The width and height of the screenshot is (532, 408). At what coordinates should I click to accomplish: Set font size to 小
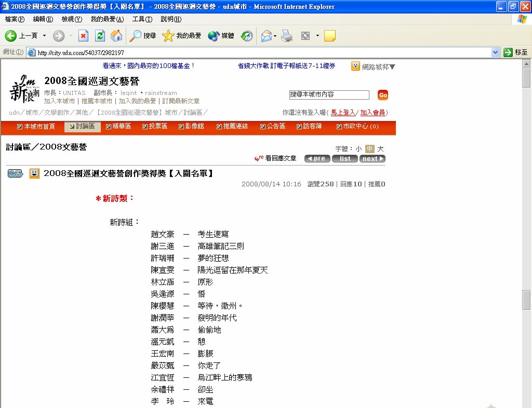click(x=358, y=149)
